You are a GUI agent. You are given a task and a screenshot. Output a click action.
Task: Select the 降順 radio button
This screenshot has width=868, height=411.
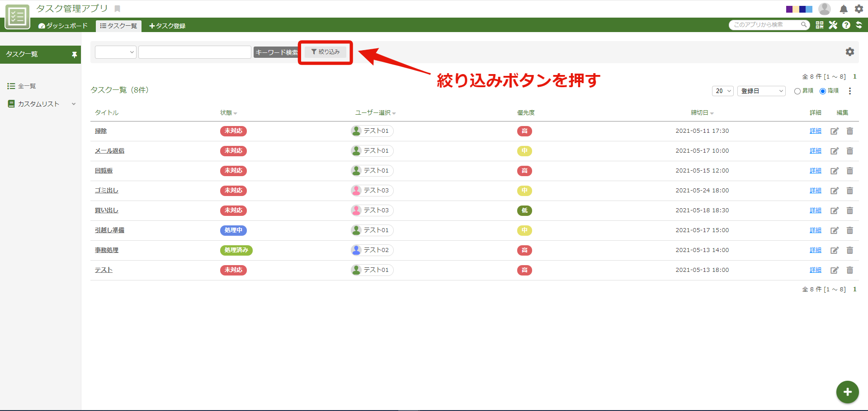823,91
